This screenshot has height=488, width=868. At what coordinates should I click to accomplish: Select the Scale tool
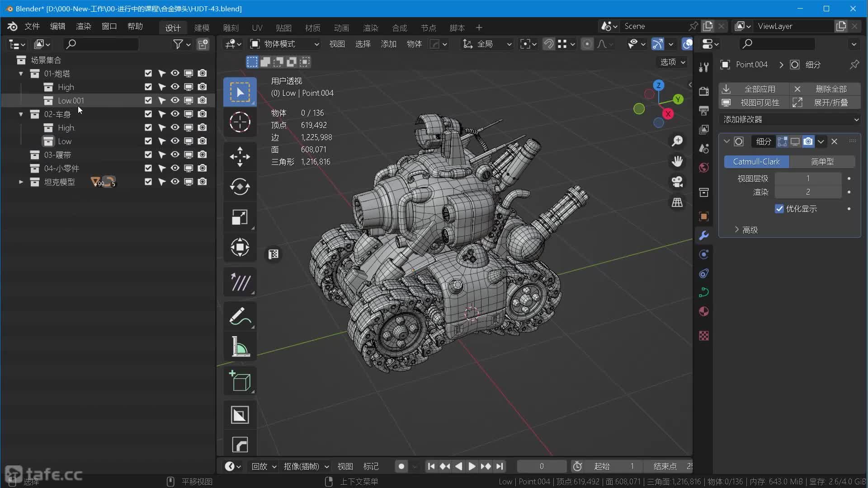(240, 217)
